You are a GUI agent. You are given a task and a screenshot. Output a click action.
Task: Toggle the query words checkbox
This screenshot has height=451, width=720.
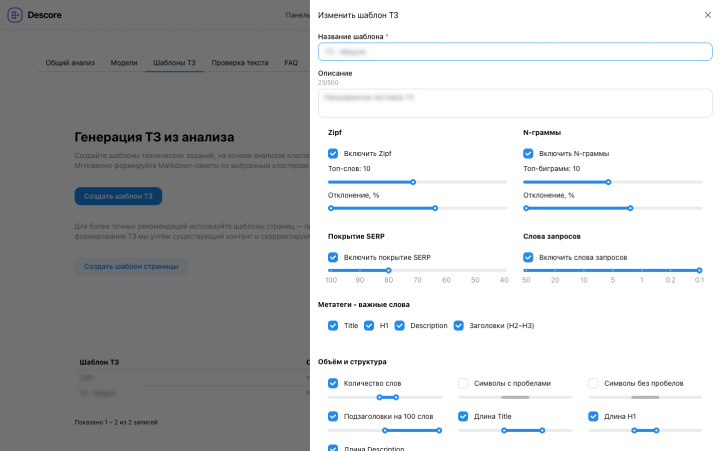(528, 257)
